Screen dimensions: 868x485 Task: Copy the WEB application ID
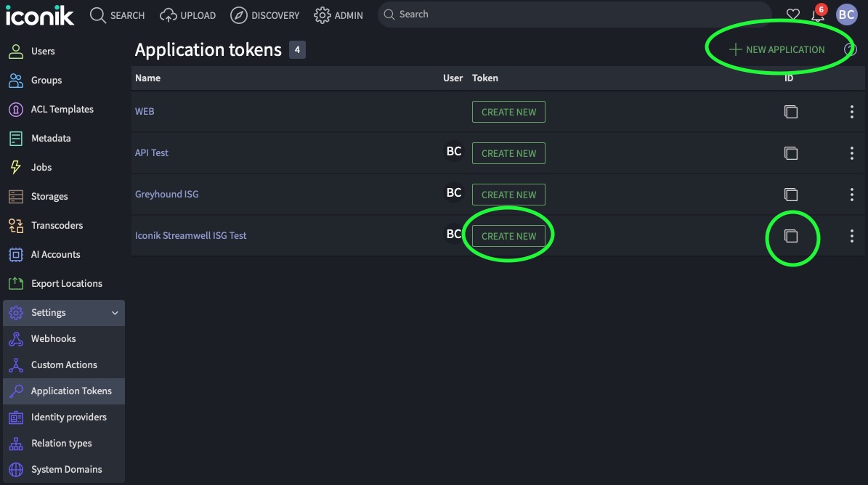coord(791,112)
